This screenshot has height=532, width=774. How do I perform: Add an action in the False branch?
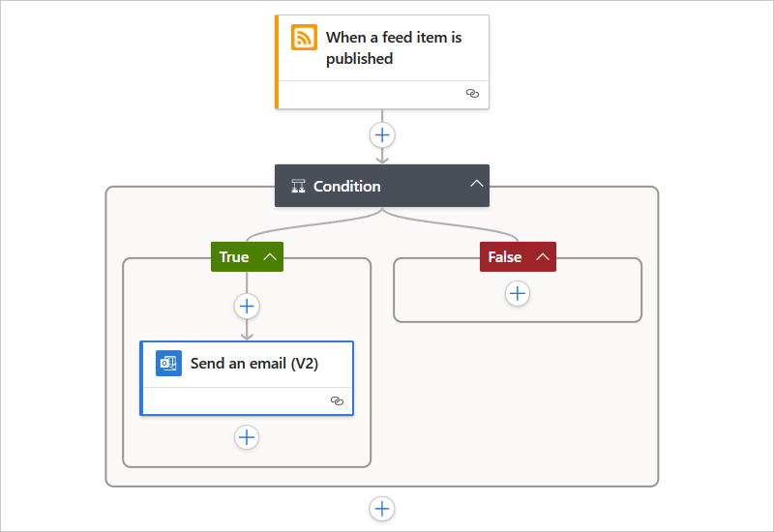[x=518, y=293]
